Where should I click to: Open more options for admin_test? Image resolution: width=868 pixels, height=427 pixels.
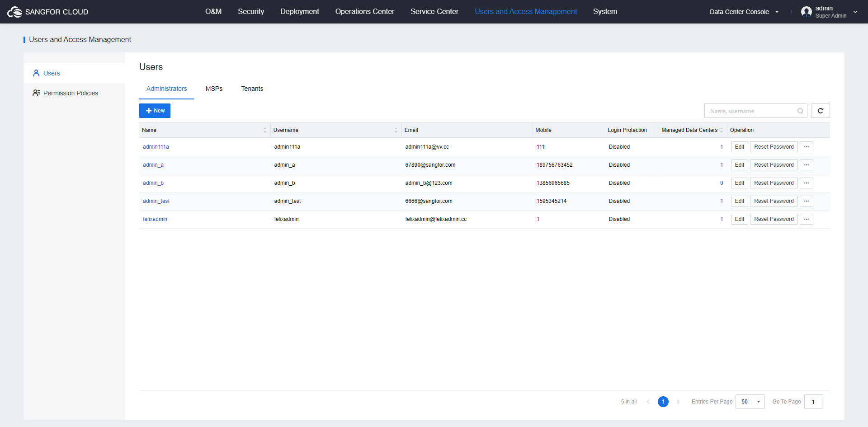807,201
